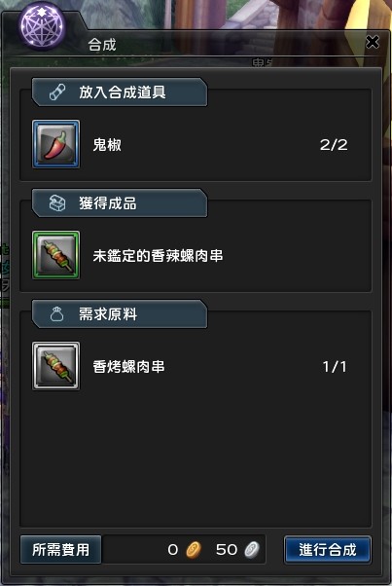Image resolution: width=392 pixels, height=586 pixels.
Task: Click the pouch icon beside 需求原料
Action: coord(56,314)
